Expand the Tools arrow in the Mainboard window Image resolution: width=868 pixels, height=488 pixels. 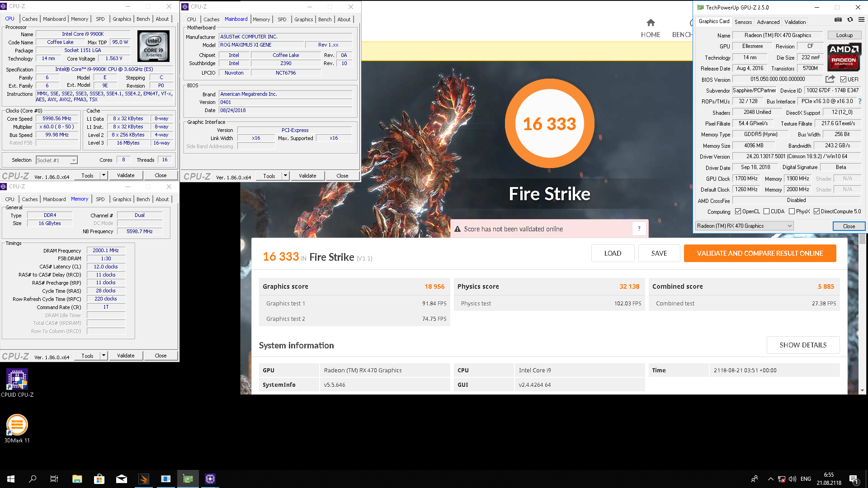click(x=285, y=176)
